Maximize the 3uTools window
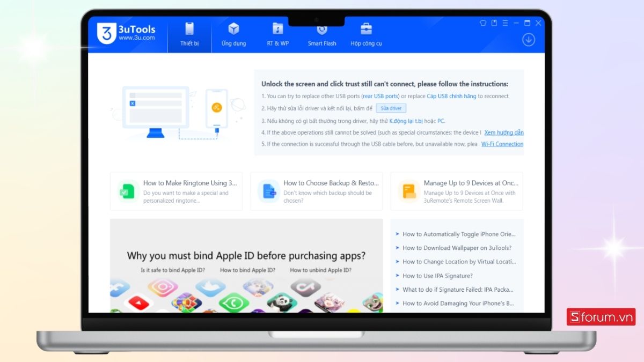644x362 pixels. coord(527,23)
